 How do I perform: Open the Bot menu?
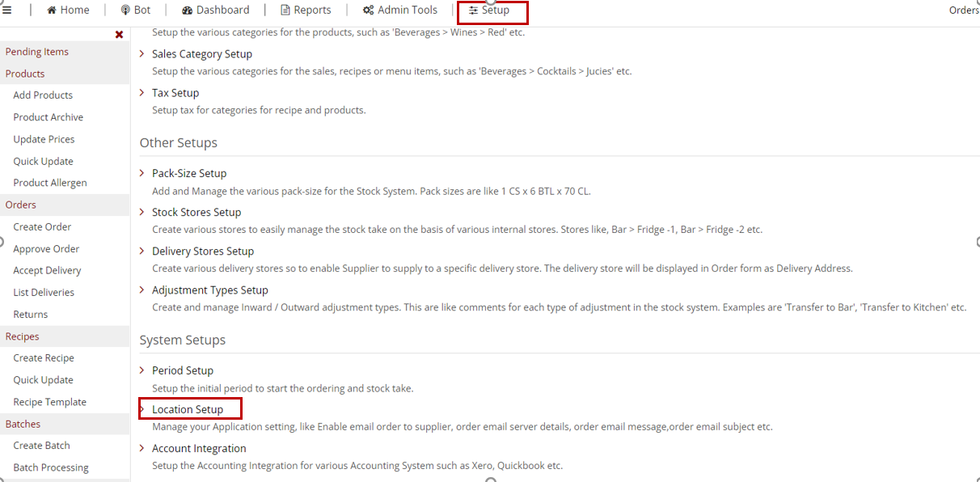[x=135, y=11]
